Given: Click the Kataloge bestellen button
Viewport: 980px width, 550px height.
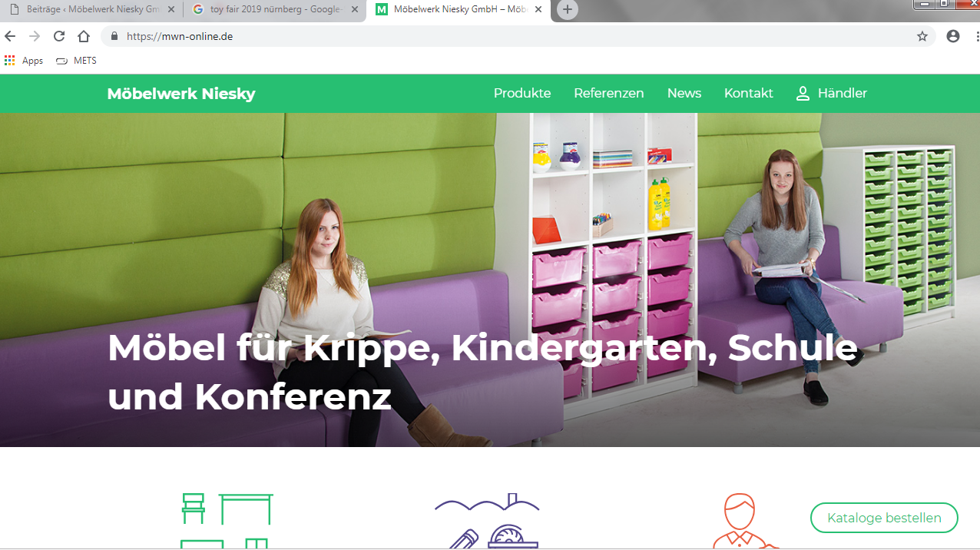Looking at the screenshot, I should 884,518.
